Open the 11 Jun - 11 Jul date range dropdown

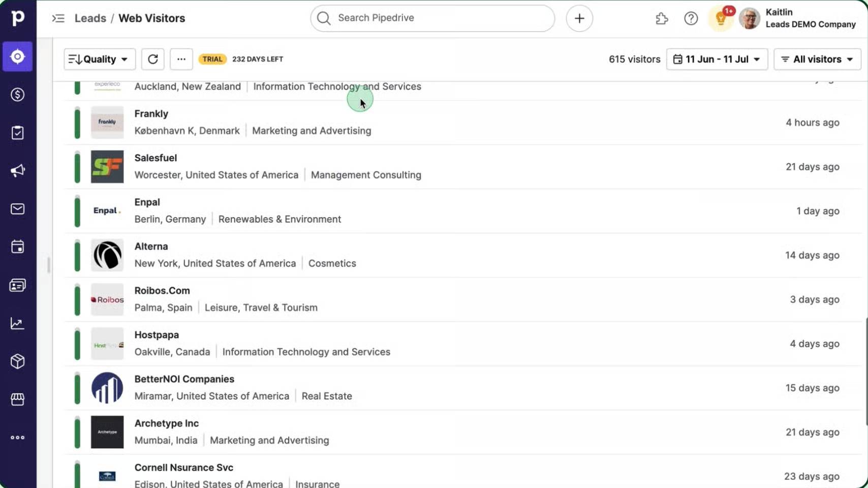pos(717,59)
